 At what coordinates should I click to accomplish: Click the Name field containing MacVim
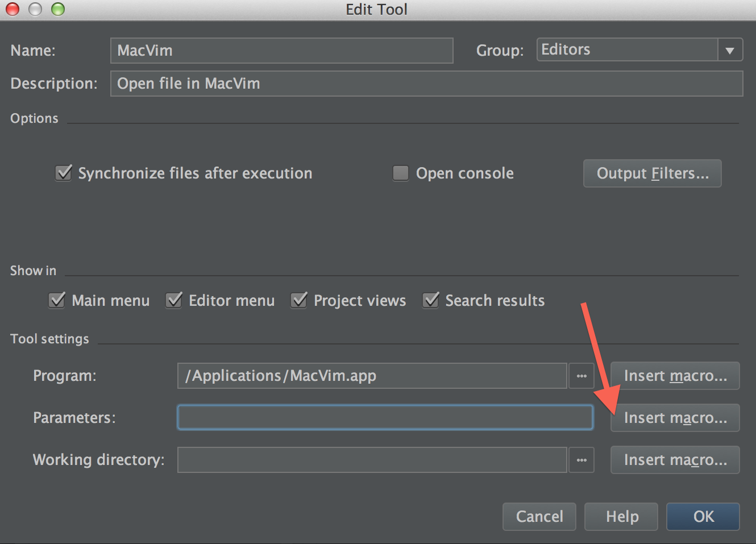click(x=281, y=51)
